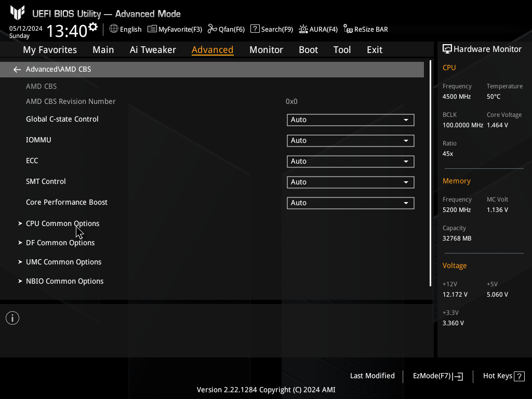Select the Advanced tab
The width and height of the screenshot is (532, 399).
click(x=212, y=50)
